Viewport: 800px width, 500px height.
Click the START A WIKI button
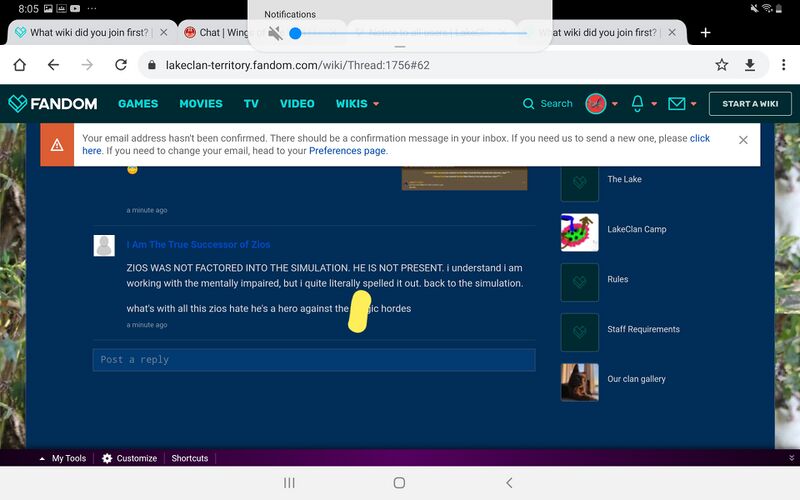pyautogui.click(x=750, y=103)
